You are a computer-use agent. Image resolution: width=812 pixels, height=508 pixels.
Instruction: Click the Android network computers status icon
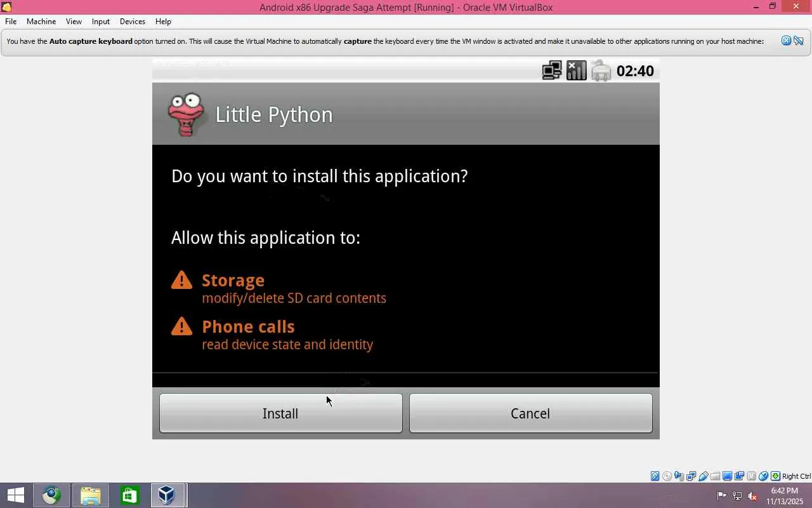(552, 70)
